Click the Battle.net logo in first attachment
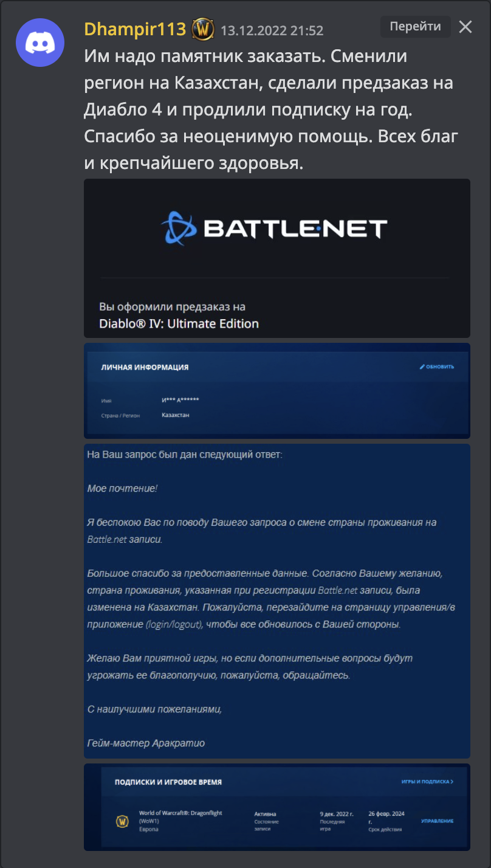The height and width of the screenshot is (868, 491). 274,228
